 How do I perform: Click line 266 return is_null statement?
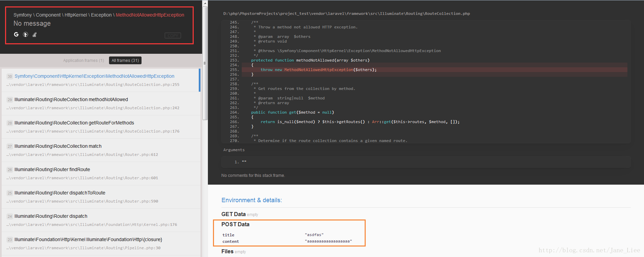pos(360,122)
